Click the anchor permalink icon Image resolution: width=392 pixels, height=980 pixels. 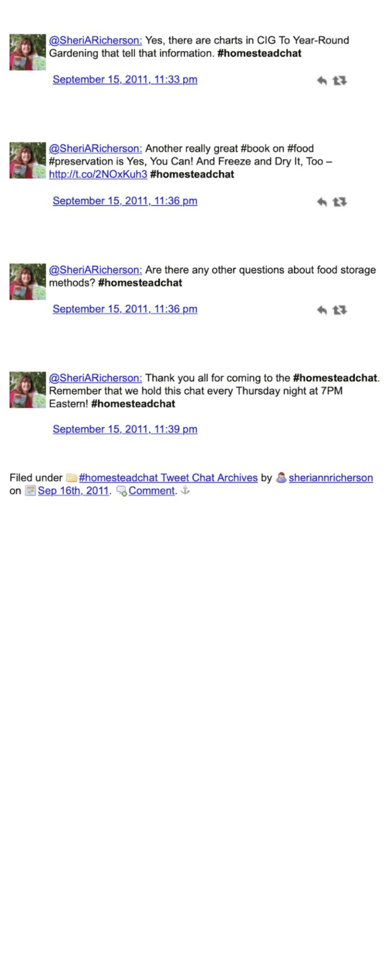point(185,491)
